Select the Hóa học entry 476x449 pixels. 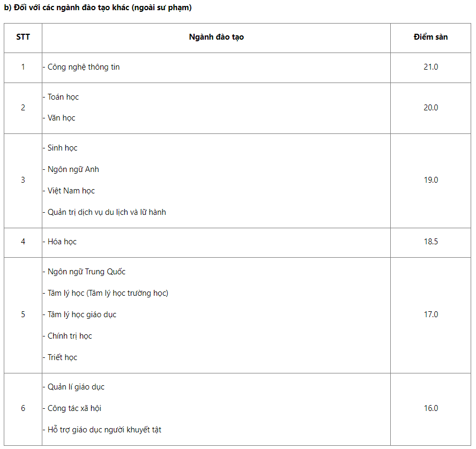(62, 242)
